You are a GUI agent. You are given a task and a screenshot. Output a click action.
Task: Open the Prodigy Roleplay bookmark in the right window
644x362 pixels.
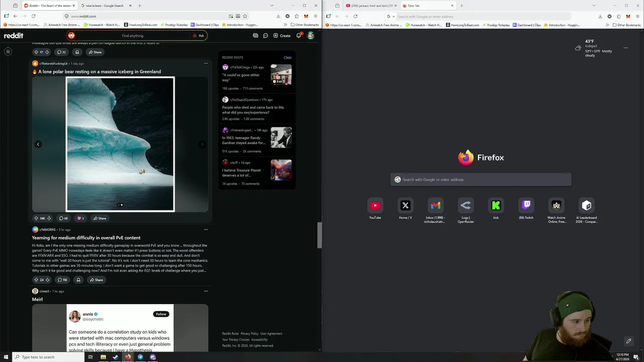tap(496, 25)
